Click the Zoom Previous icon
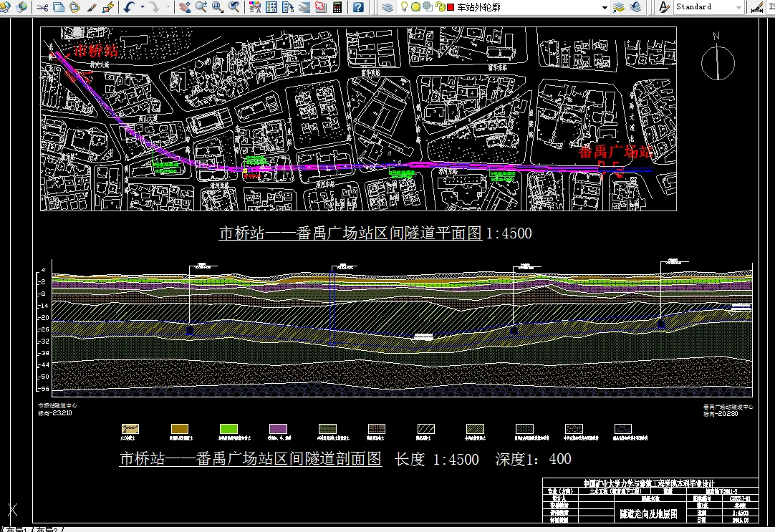 [x=234, y=7]
